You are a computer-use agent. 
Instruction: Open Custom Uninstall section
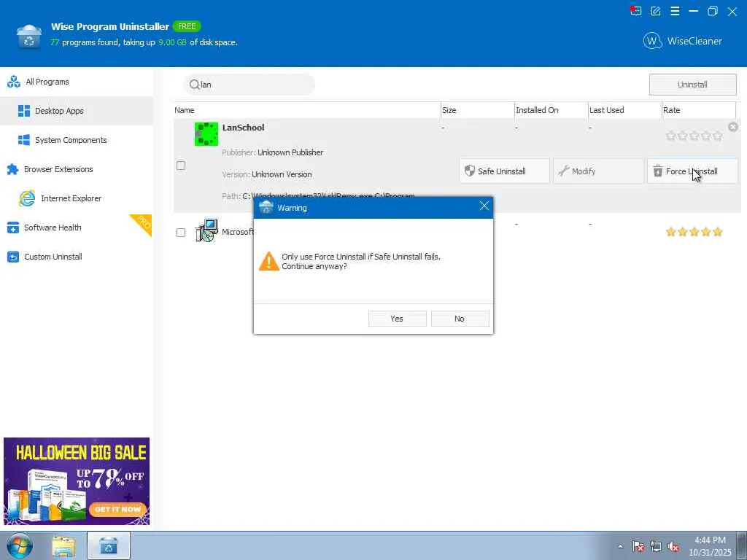[x=76, y=257]
